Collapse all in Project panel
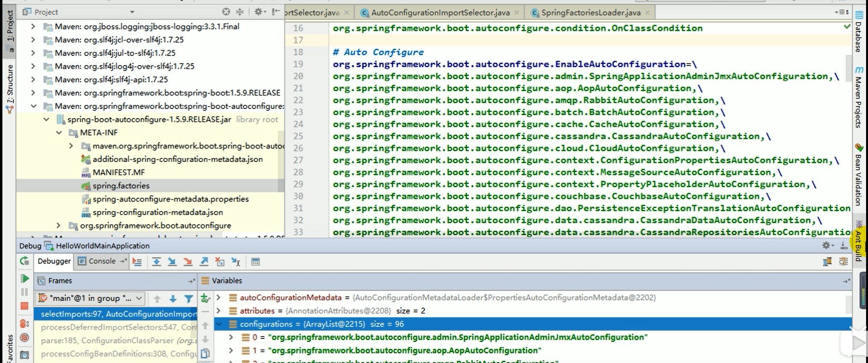 pos(240,12)
